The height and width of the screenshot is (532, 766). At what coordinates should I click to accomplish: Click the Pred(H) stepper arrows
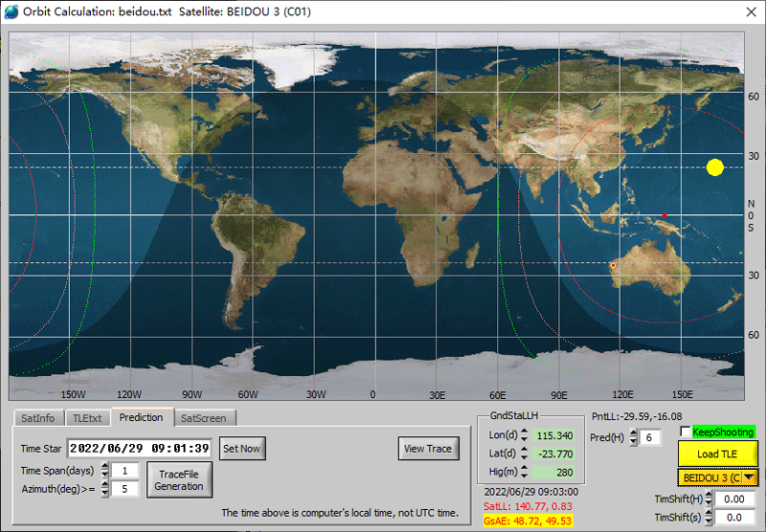tap(633, 437)
